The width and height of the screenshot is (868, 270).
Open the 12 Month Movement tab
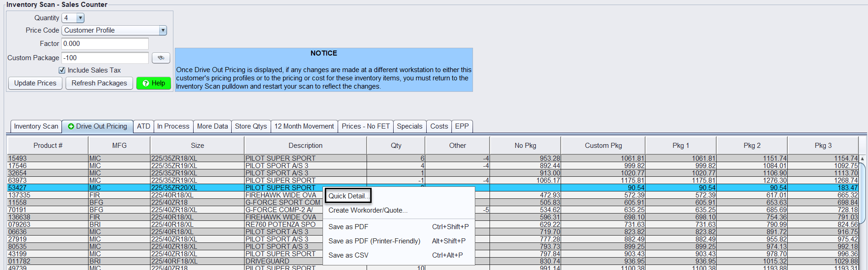(304, 126)
